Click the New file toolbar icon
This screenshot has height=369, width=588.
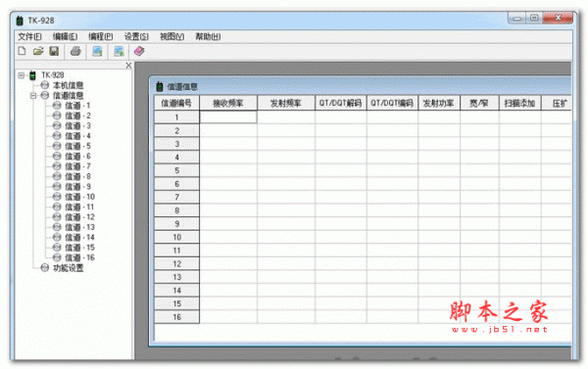point(22,51)
